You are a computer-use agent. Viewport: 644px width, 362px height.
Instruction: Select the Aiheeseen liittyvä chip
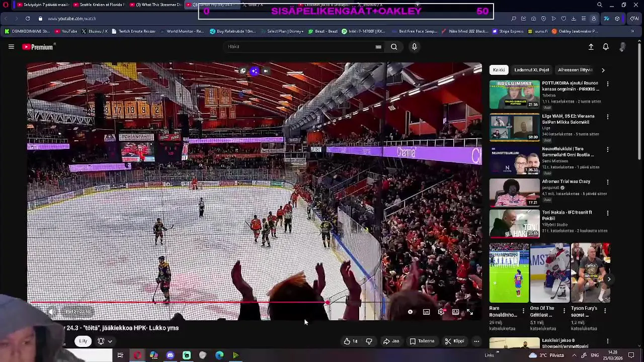pos(575,70)
